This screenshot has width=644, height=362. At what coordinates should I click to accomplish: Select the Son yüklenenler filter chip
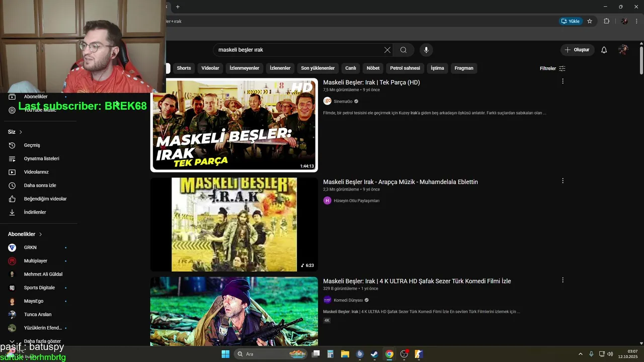coord(318,68)
